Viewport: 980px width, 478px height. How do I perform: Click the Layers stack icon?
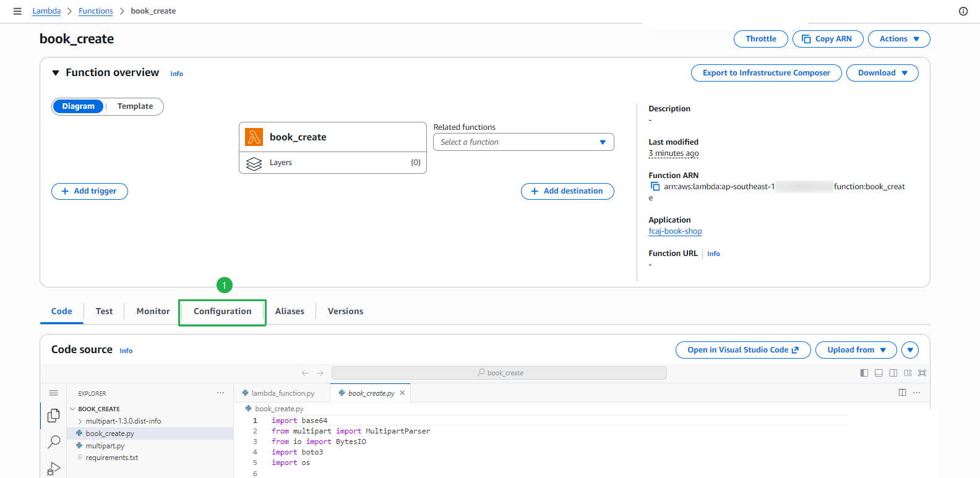[x=254, y=163]
